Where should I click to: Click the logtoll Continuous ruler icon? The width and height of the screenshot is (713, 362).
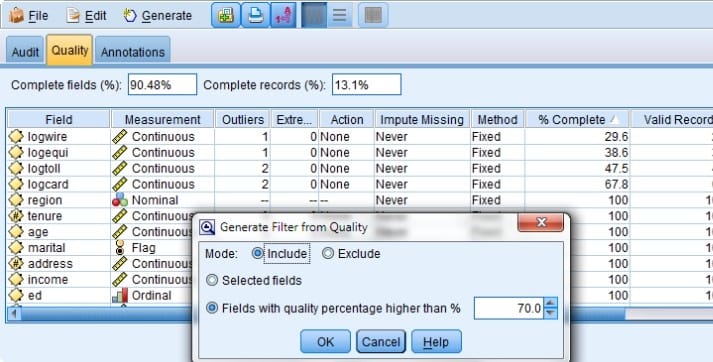(120, 168)
